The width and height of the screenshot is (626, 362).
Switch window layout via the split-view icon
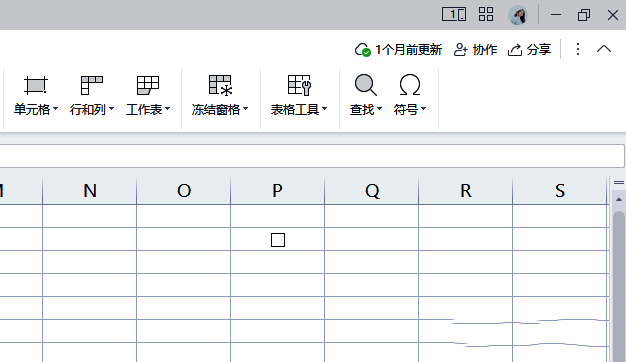tap(454, 15)
